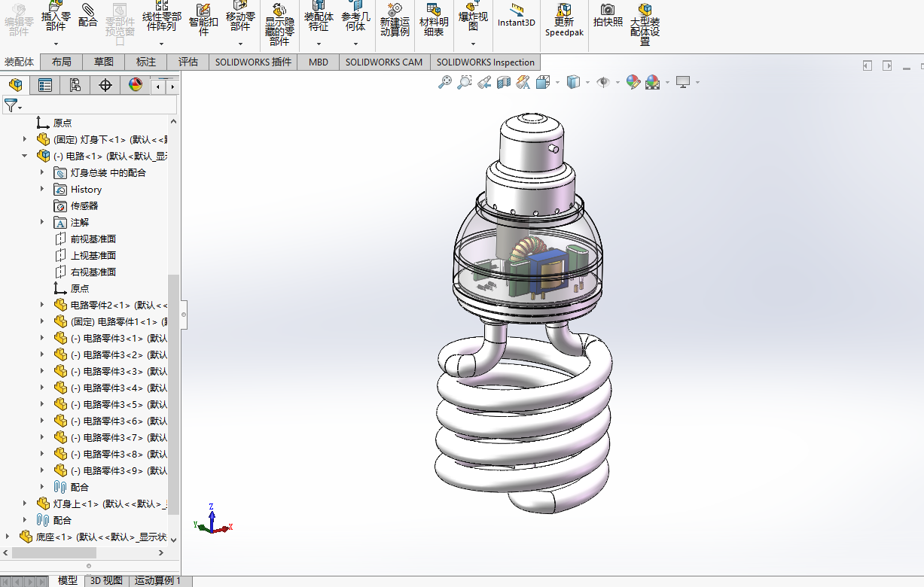The width and height of the screenshot is (924, 587).
Task: Open dropdown arrow under 插入零部件
Action: pos(56,44)
